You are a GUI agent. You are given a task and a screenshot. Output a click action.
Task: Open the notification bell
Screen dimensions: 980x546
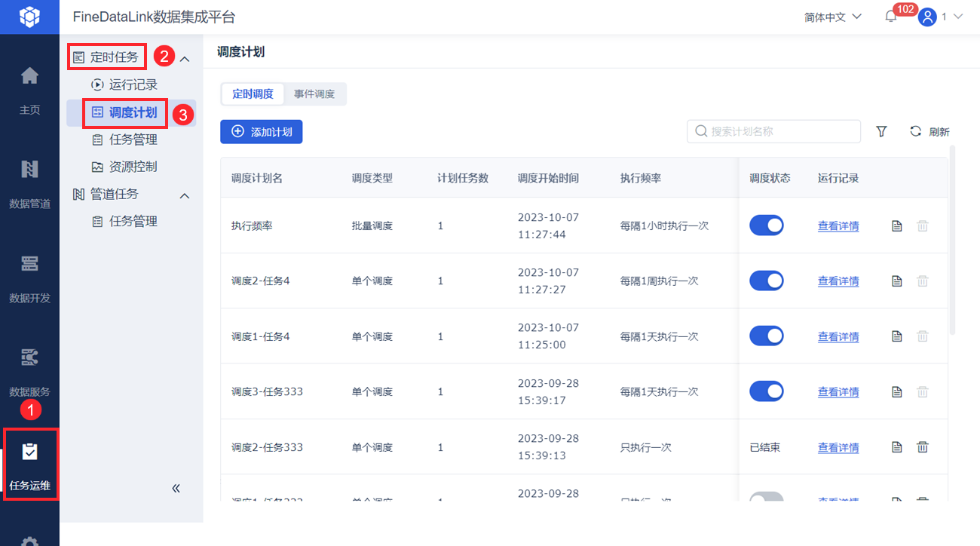click(891, 17)
